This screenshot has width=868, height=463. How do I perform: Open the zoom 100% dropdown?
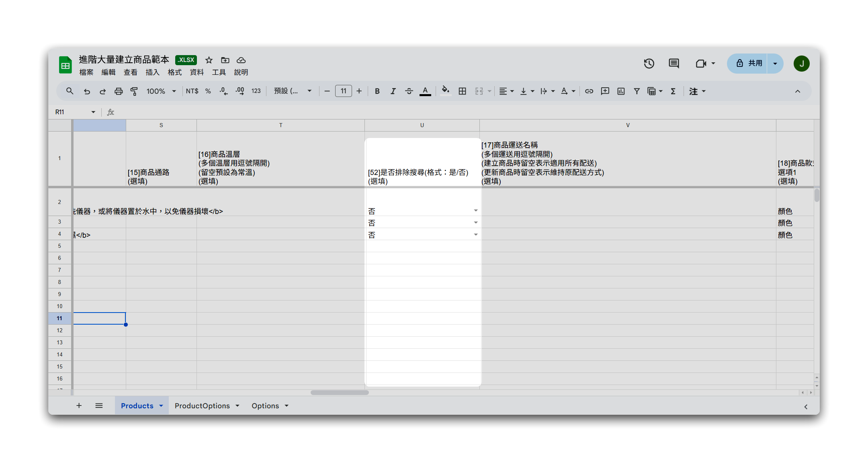[x=161, y=91]
